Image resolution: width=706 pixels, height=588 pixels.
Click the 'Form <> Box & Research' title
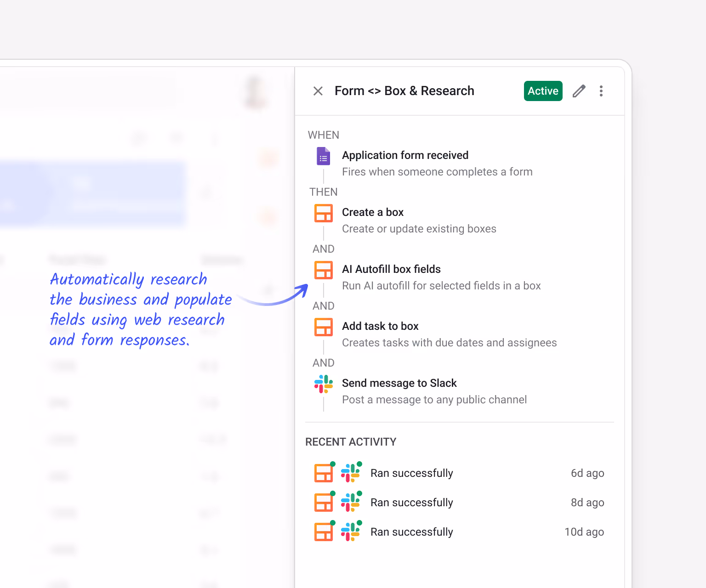pos(404,91)
